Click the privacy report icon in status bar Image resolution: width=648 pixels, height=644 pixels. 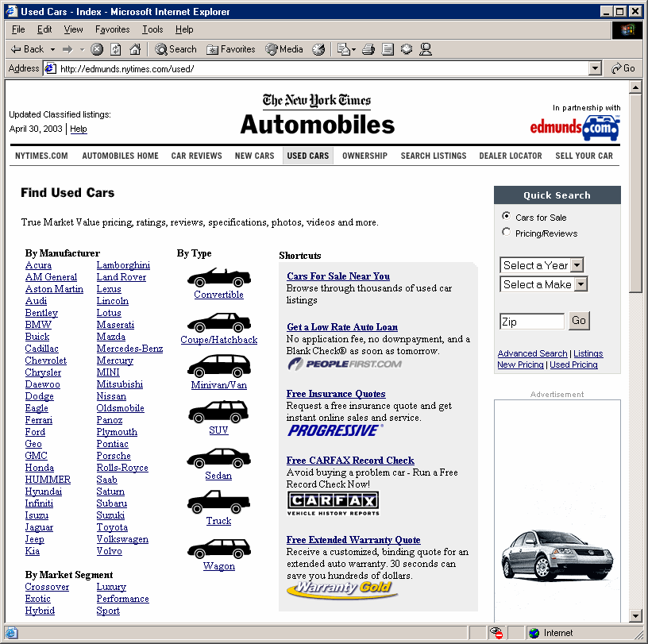[496, 633]
